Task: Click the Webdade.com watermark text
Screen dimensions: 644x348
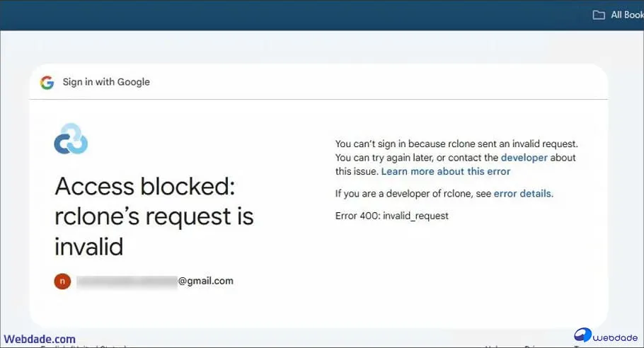Action: [39, 340]
